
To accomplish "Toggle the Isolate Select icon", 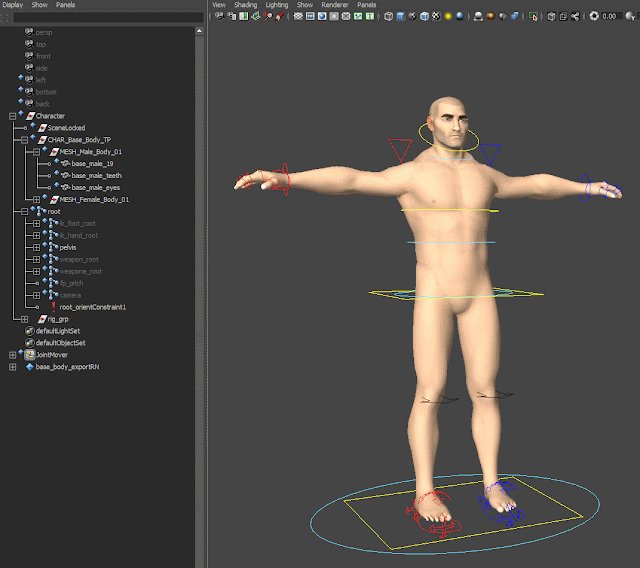I will (x=533, y=16).
